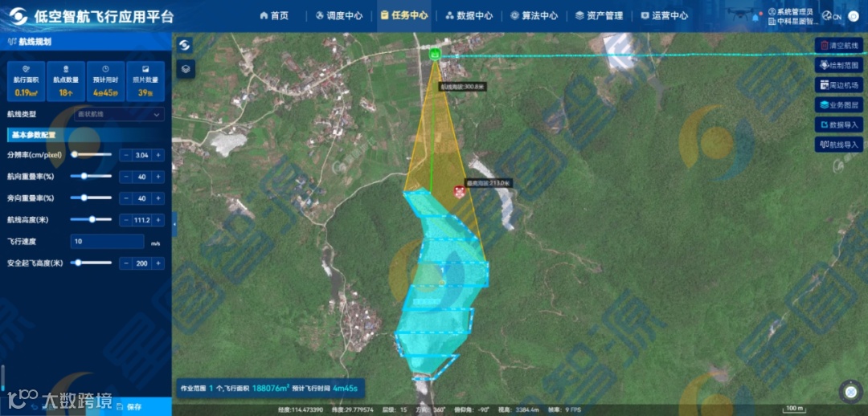The image size is (868, 416).
Task: Click the 保存 save button
Action: (x=129, y=406)
